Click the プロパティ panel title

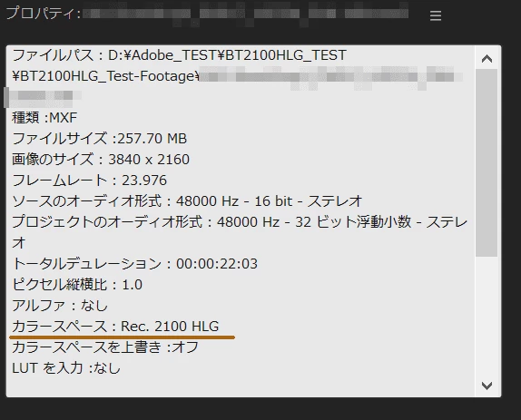[x=44, y=14]
